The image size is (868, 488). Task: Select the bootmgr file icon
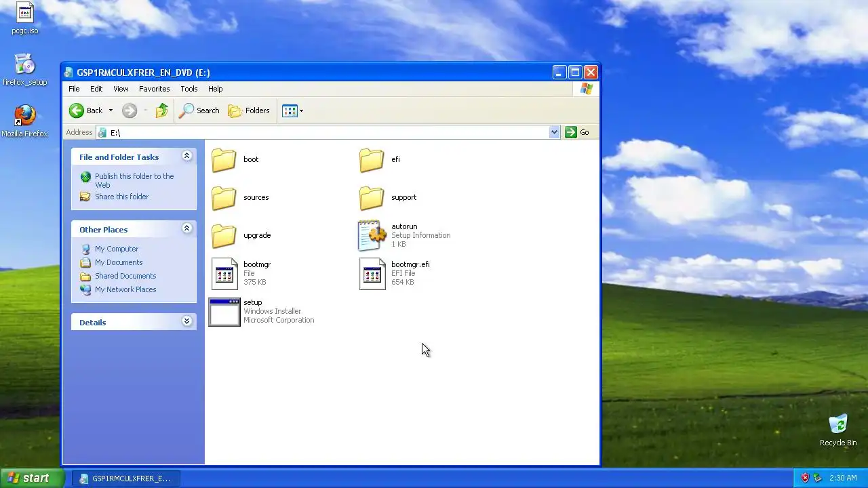[x=224, y=273]
